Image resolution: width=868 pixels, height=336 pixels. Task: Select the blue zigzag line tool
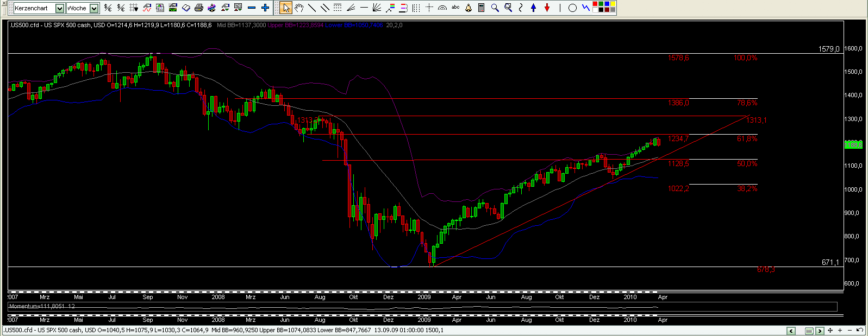[585, 7]
